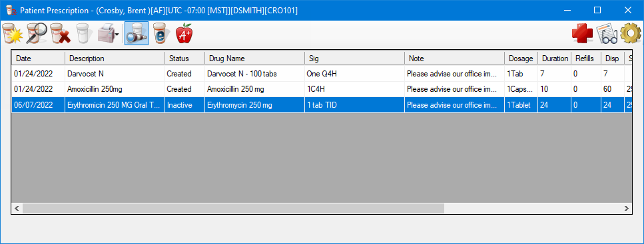The height and width of the screenshot is (244, 644).
Task: Click the new prescription bottle icon
Action: tap(13, 34)
